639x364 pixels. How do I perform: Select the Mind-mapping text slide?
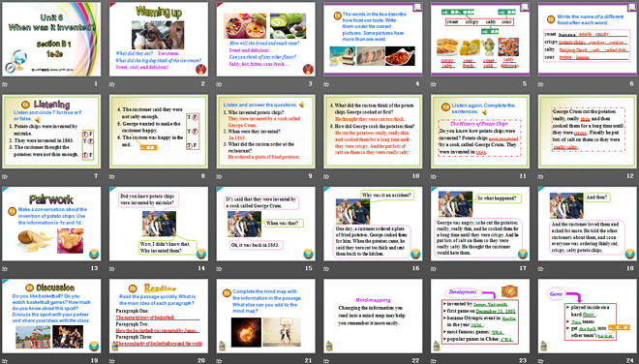373,316
